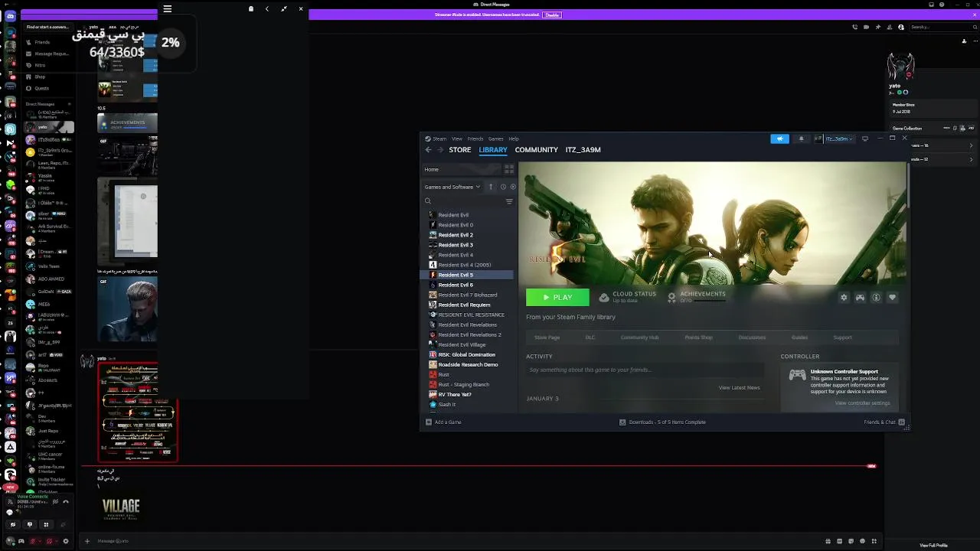The width and height of the screenshot is (980, 551).
Task: Go back with Steam back arrow
Action: pos(428,150)
